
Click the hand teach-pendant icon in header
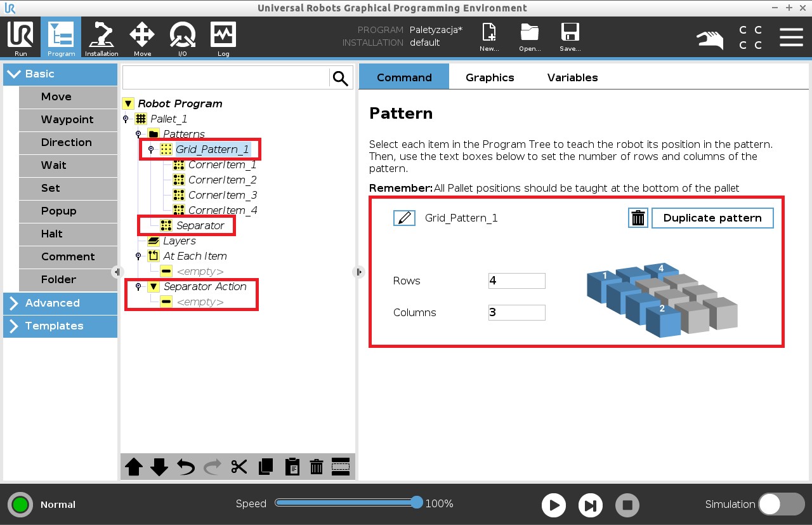(x=710, y=39)
